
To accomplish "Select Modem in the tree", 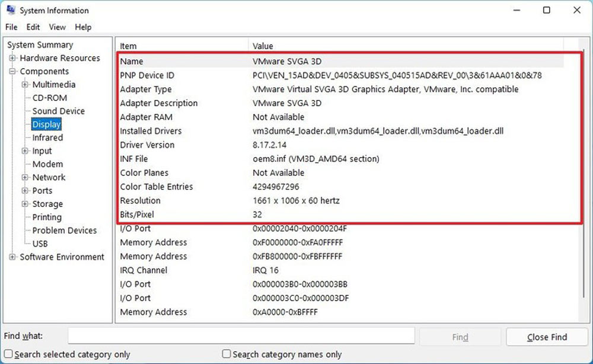I will click(47, 164).
